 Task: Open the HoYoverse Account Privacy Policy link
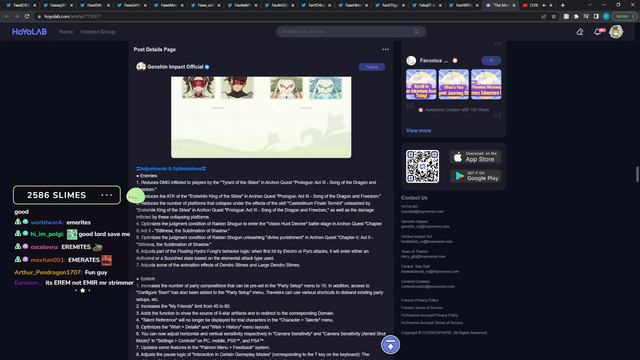point(429,315)
